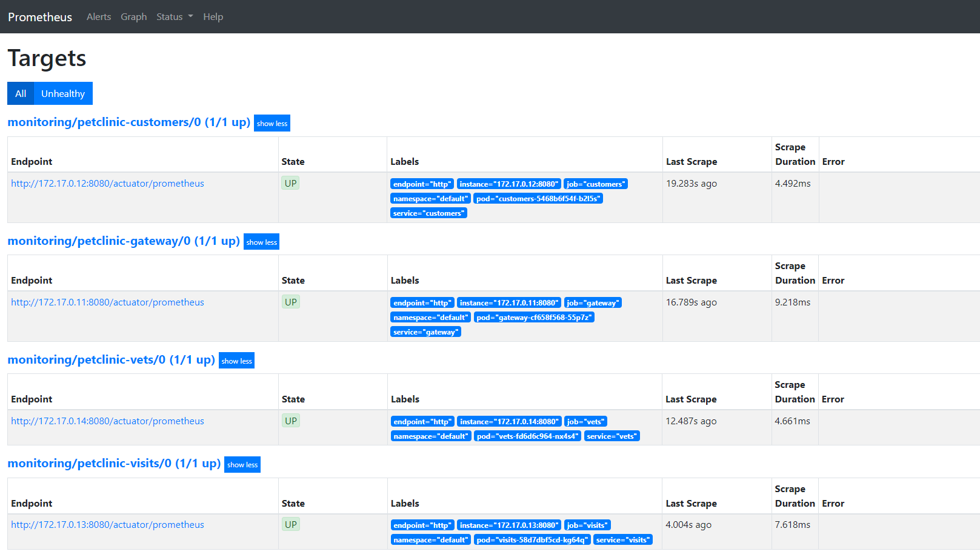
Task: Collapse petclinic-vets with show less
Action: [237, 361]
